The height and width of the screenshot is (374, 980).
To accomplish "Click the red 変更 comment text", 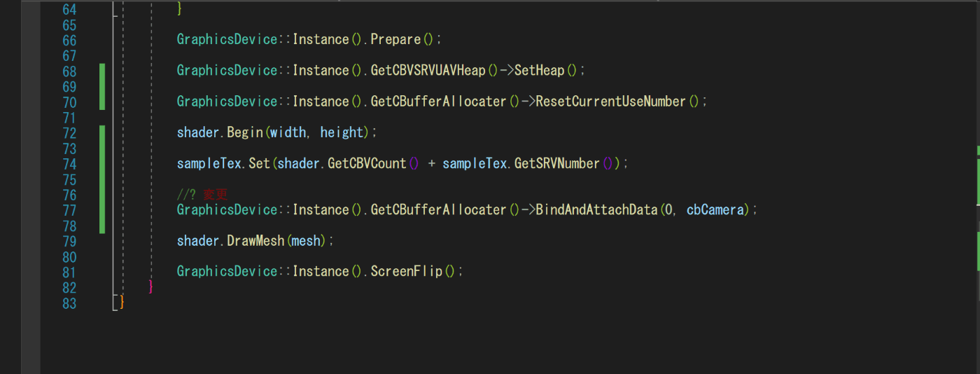I will pyautogui.click(x=216, y=194).
